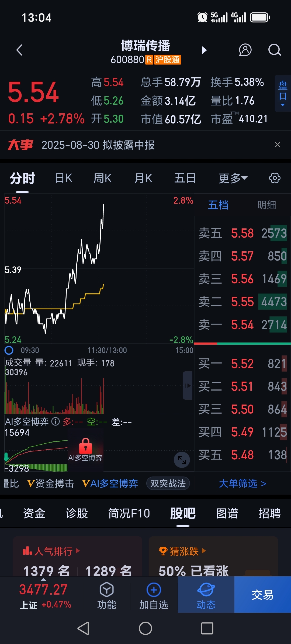
Task: Tap Android recent apps button
Action: (x=207, y=628)
